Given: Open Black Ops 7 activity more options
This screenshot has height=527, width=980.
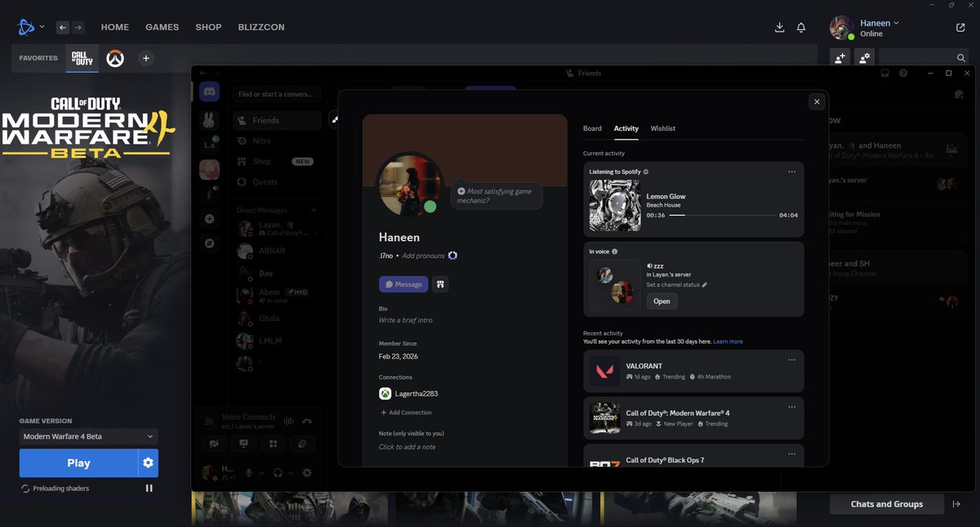Looking at the screenshot, I should click(x=791, y=453).
